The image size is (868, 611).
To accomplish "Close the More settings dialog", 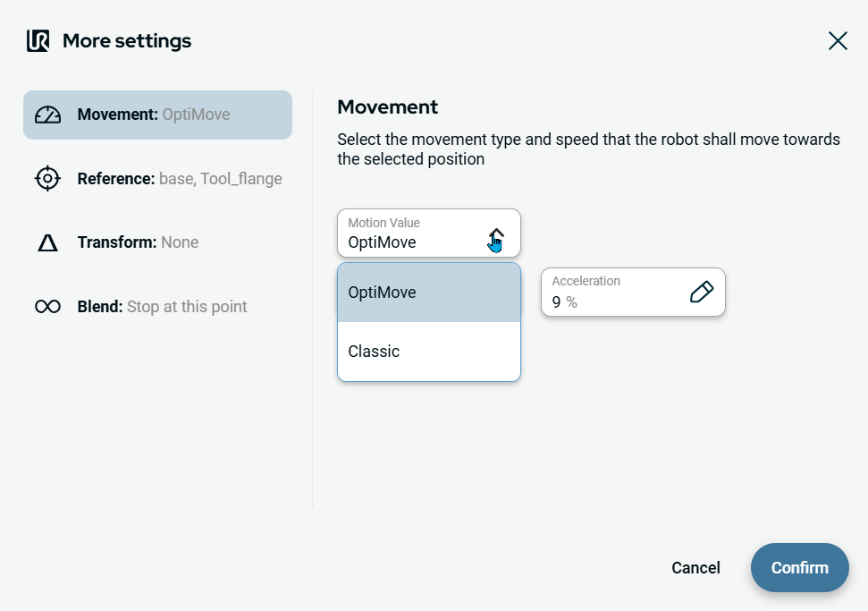I will pos(838,41).
